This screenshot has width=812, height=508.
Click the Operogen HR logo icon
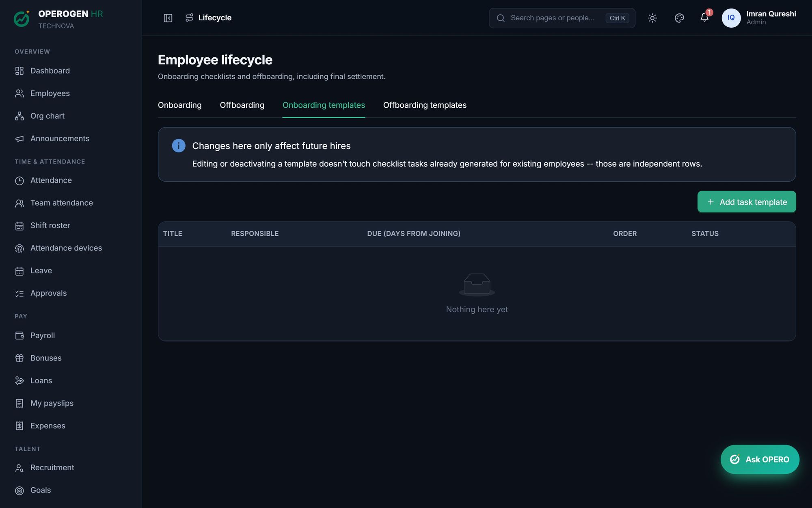[x=22, y=19]
